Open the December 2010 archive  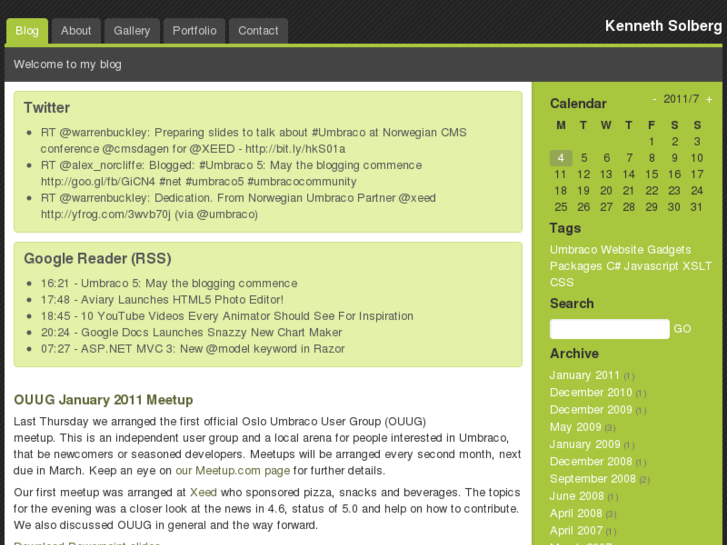coord(591,392)
